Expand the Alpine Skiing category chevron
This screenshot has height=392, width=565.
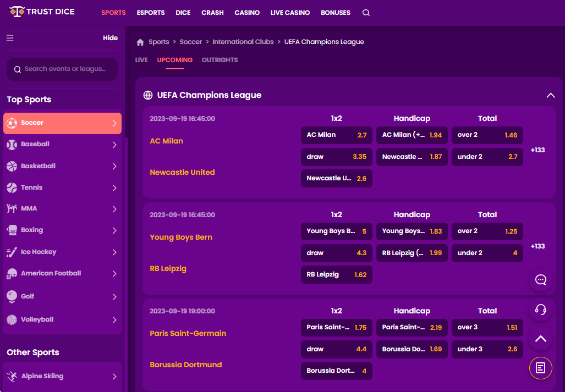click(114, 377)
